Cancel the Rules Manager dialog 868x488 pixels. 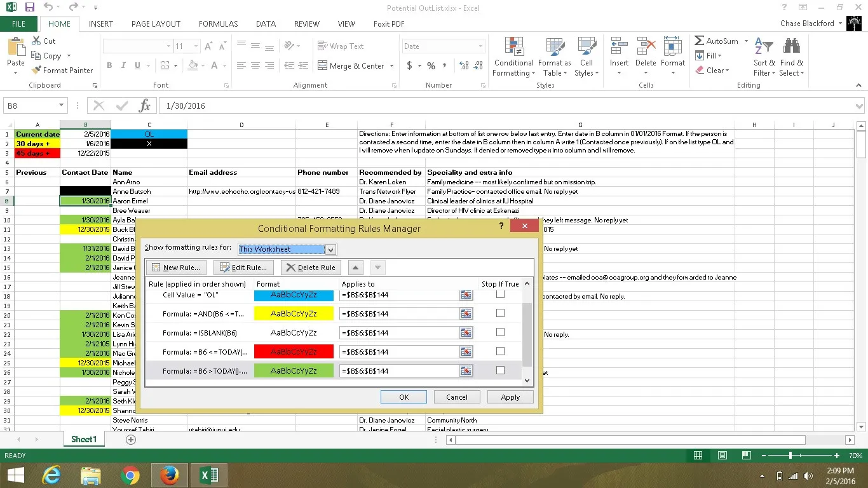[457, 397]
